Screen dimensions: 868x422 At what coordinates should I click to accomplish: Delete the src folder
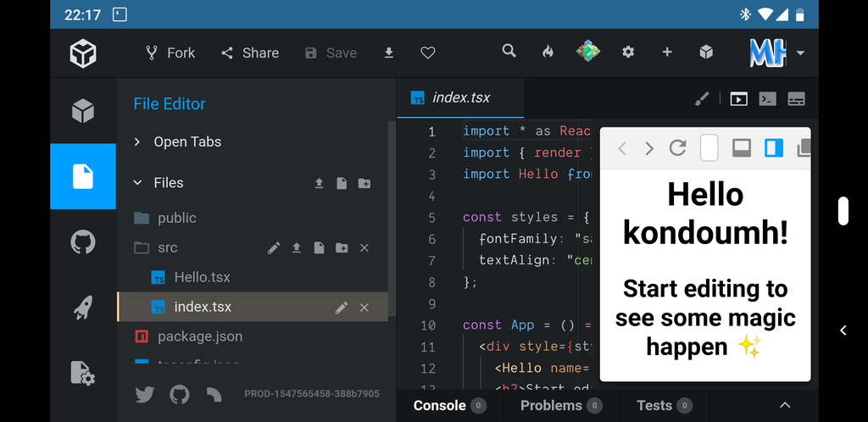(x=364, y=247)
